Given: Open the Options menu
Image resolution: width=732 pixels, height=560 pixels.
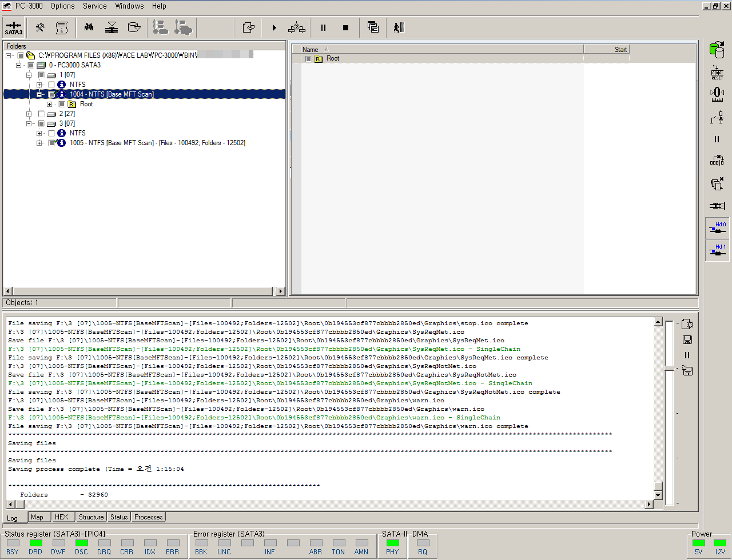Looking at the screenshot, I should click(62, 6).
